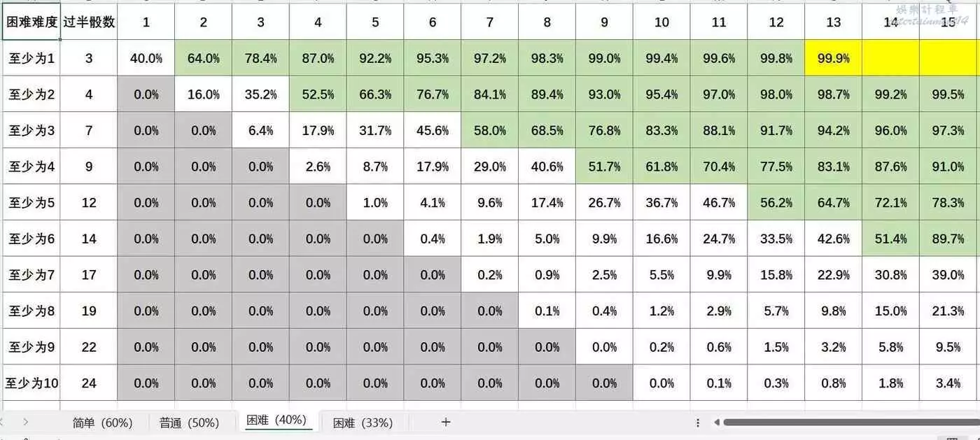Click the next sheet navigation arrow
980x440 pixels.
point(26,422)
